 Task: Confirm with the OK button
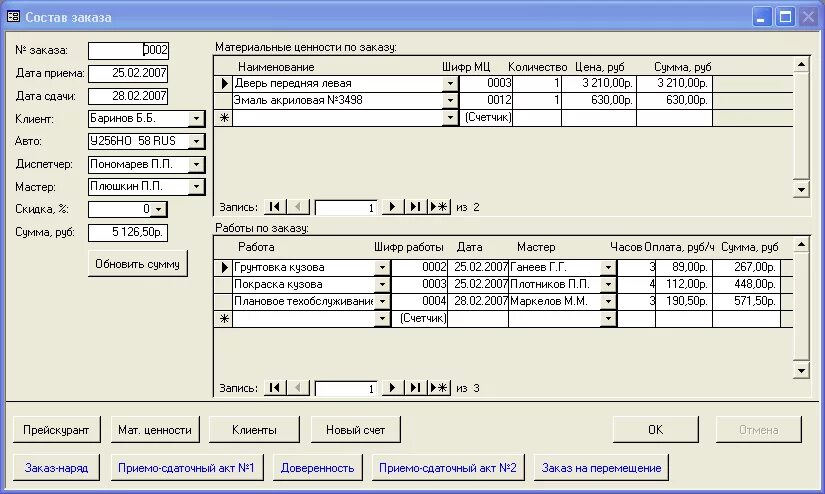click(656, 430)
